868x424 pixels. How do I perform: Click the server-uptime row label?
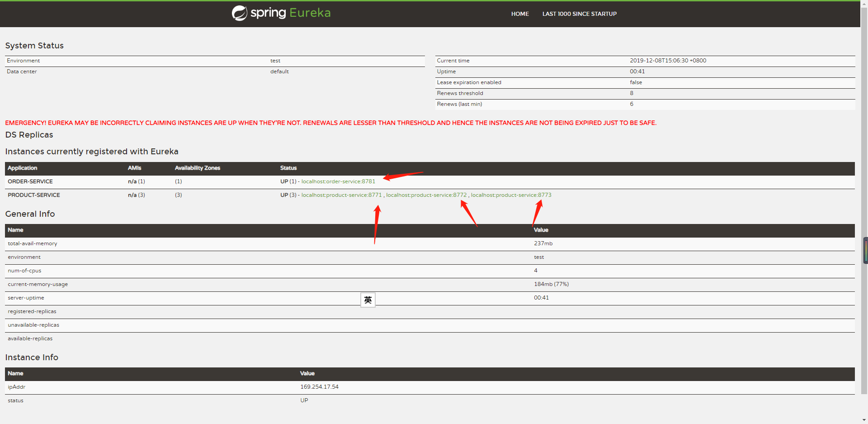coord(26,298)
